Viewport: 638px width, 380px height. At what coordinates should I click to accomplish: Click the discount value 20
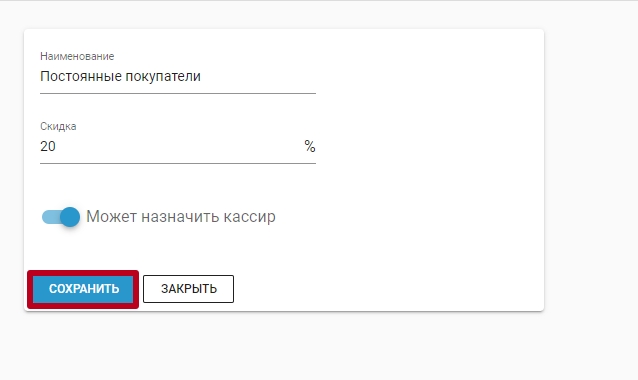coord(48,146)
